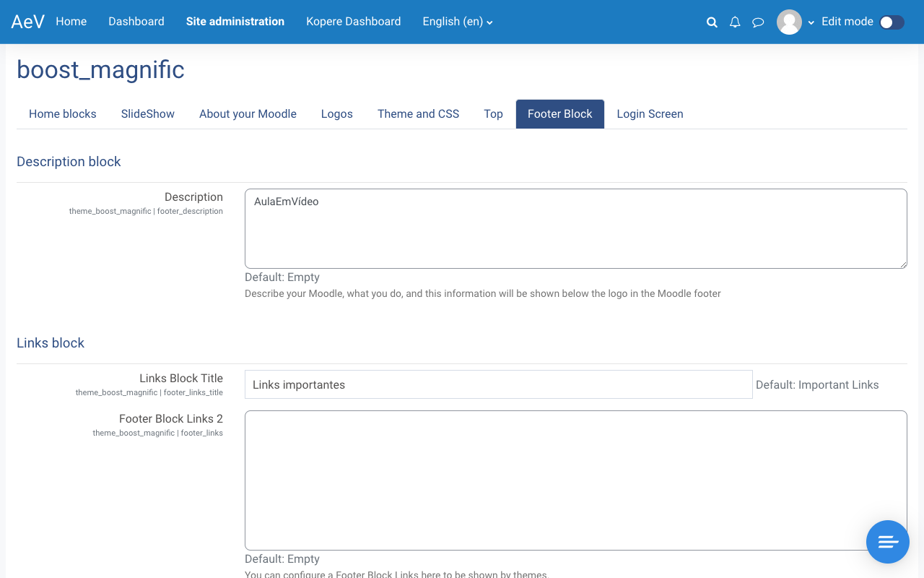
Task: Open the Home blocks tab
Action: pos(63,114)
